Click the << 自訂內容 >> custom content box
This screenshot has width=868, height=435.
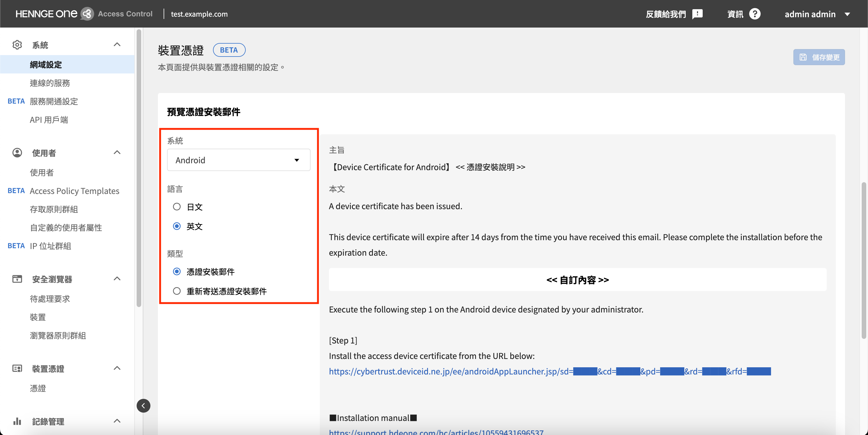[x=578, y=280]
